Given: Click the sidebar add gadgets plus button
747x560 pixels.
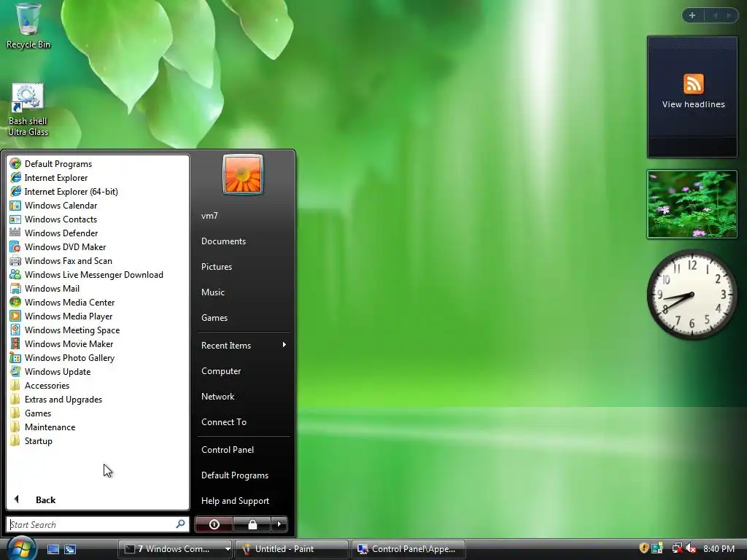Looking at the screenshot, I should point(692,15).
